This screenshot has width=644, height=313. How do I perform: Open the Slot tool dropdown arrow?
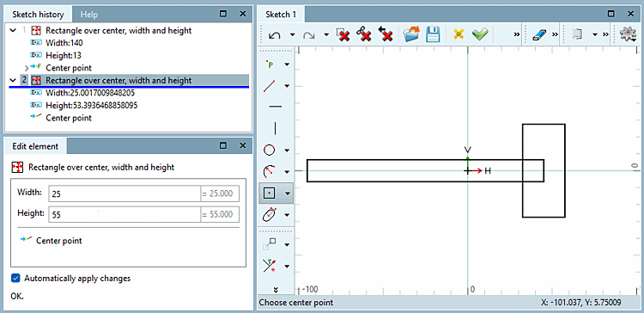287,214
